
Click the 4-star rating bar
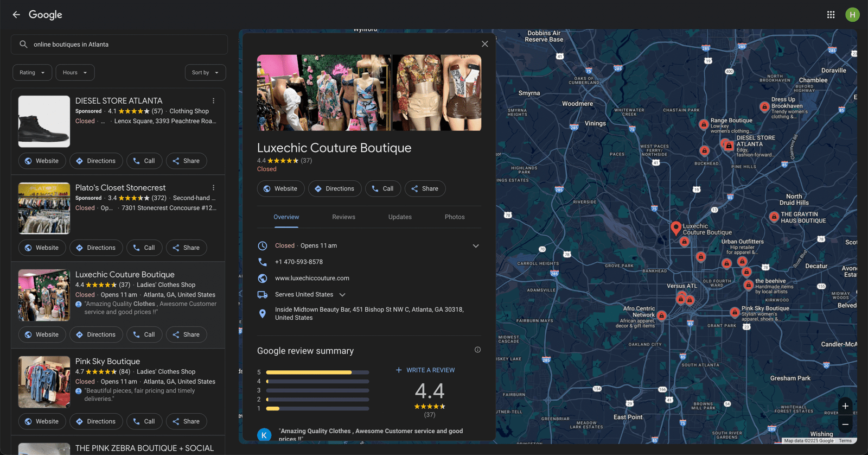pyautogui.click(x=317, y=381)
